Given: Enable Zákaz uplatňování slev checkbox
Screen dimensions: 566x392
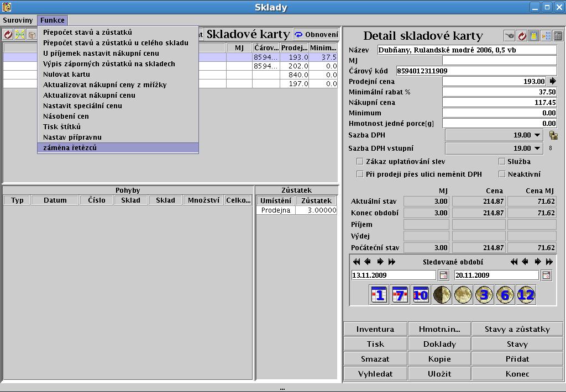Looking at the screenshot, I should point(359,161).
